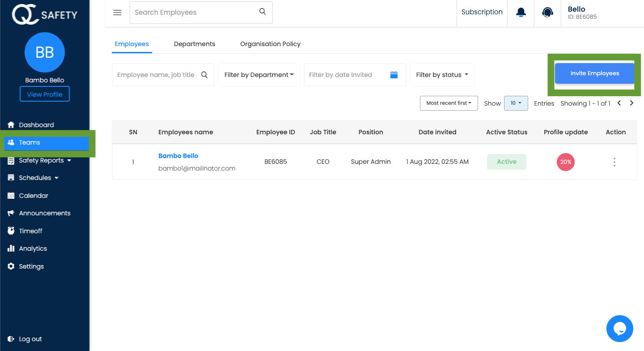Open Bambo Bello's employee profile link
Screen dimensions: 644x351
click(178, 156)
